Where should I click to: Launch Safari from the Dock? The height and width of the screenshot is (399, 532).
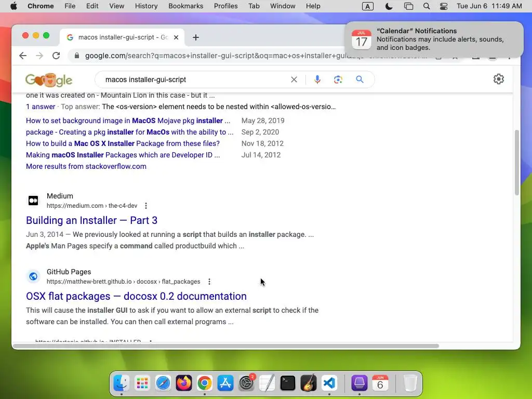click(163, 383)
